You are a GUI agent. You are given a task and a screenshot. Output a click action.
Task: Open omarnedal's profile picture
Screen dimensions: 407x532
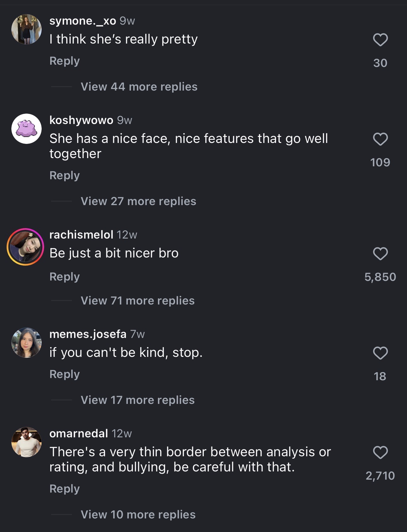[27, 442]
